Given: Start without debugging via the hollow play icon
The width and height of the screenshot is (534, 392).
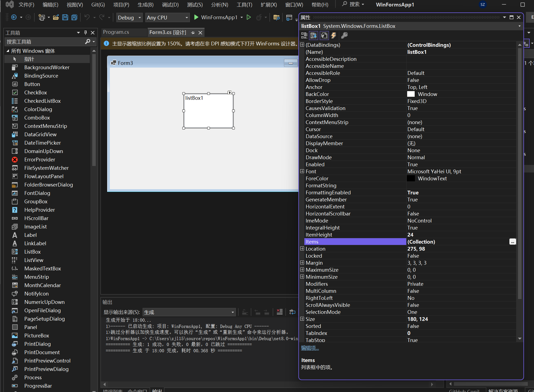Looking at the screenshot, I should (249, 17).
